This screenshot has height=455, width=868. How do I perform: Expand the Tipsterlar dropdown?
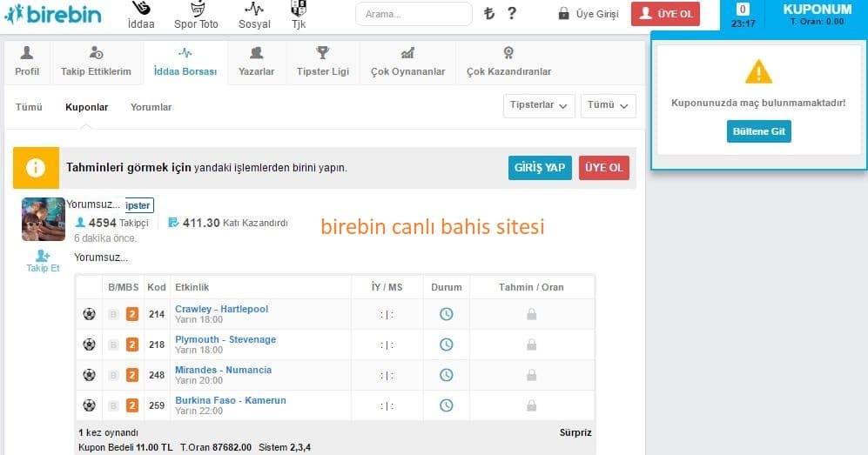[x=539, y=105]
